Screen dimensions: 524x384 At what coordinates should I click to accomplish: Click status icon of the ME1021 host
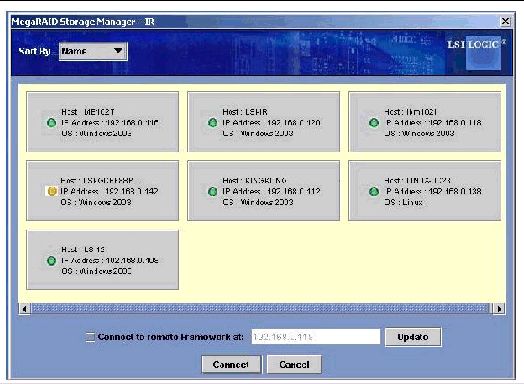click(x=51, y=123)
